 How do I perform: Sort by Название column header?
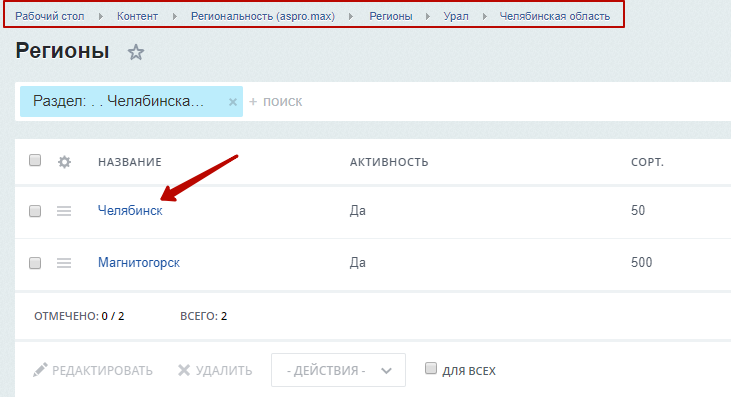pyautogui.click(x=130, y=162)
